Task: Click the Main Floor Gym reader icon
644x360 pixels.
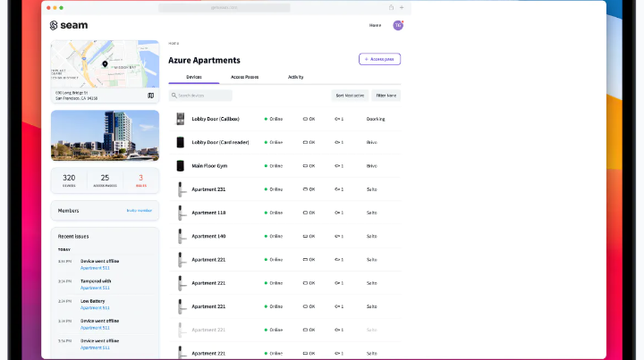Action: (x=180, y=165)
